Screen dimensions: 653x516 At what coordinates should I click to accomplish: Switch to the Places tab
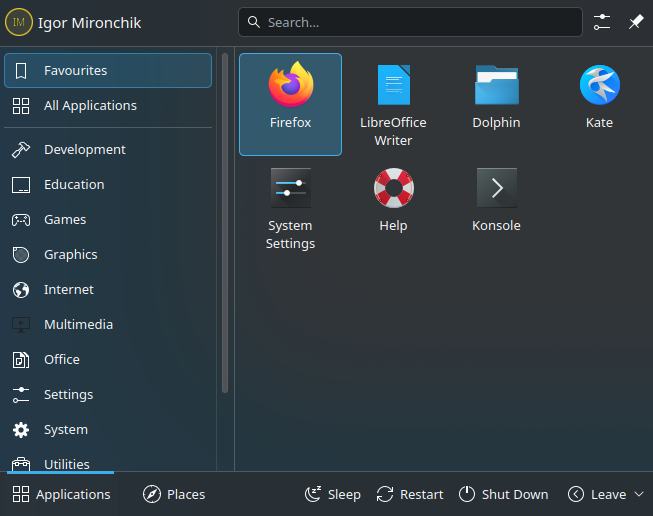point(174,494)
